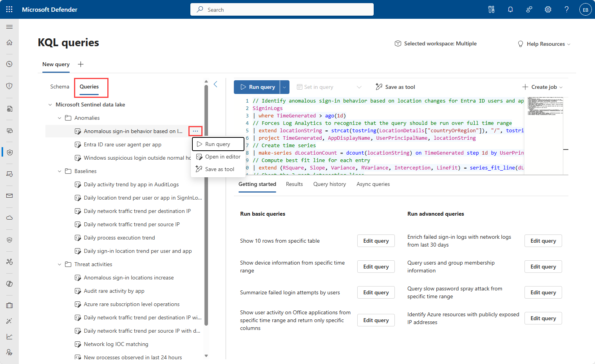Click the blue Run query toolbar button
This screenshot has height=364, width=595.
[x=257, y=87]
